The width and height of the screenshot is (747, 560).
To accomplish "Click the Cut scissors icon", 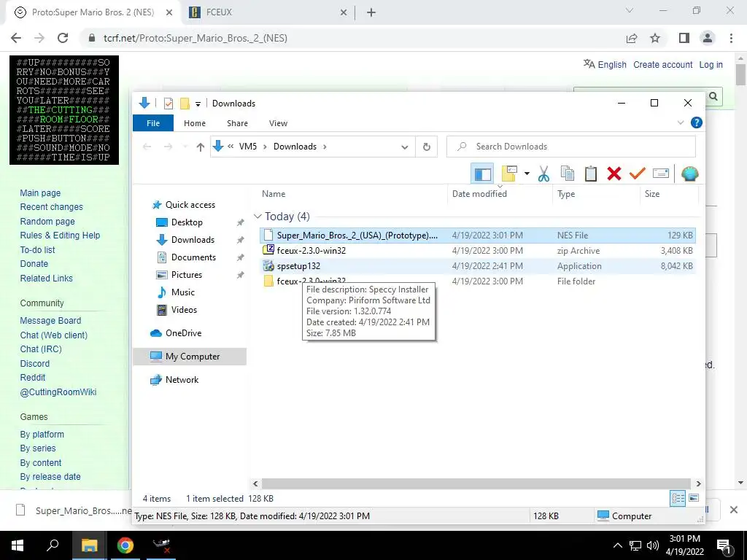I will coord(543,174).
